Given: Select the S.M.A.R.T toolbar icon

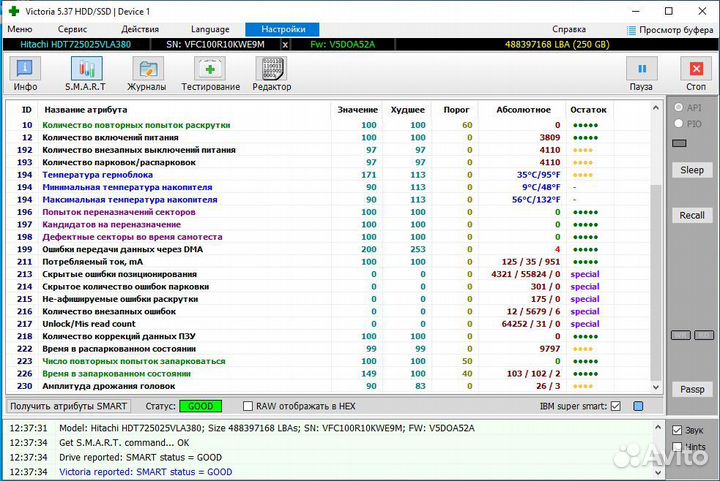Looking at the screenshot, I should tap(87, 69).
